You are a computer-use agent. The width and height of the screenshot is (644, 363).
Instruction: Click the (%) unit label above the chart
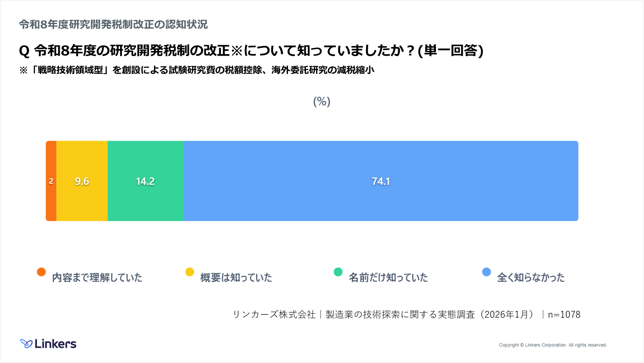[x=322, y=101]
